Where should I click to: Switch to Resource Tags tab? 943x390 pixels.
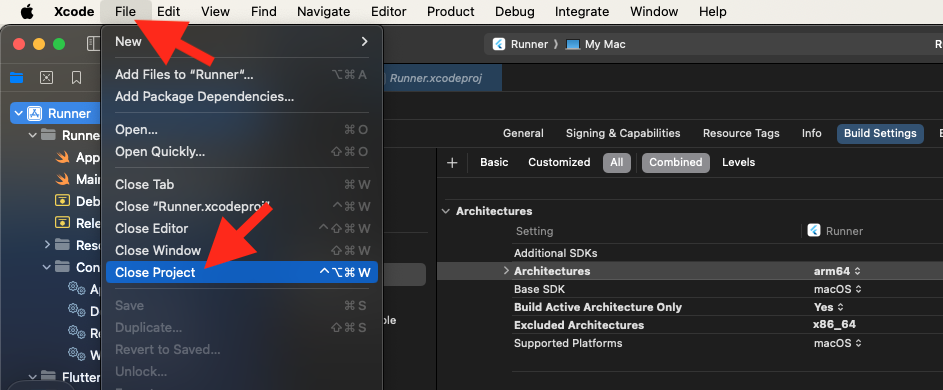741,134
